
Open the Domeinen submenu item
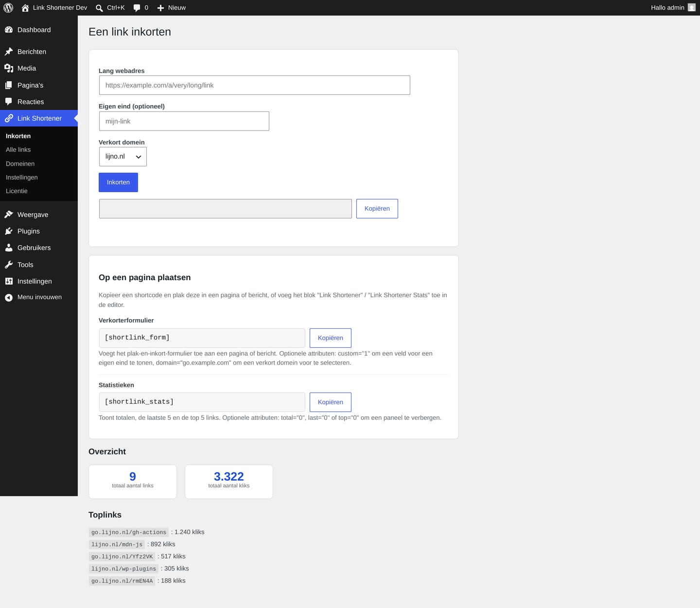click(x=20, y=164)
